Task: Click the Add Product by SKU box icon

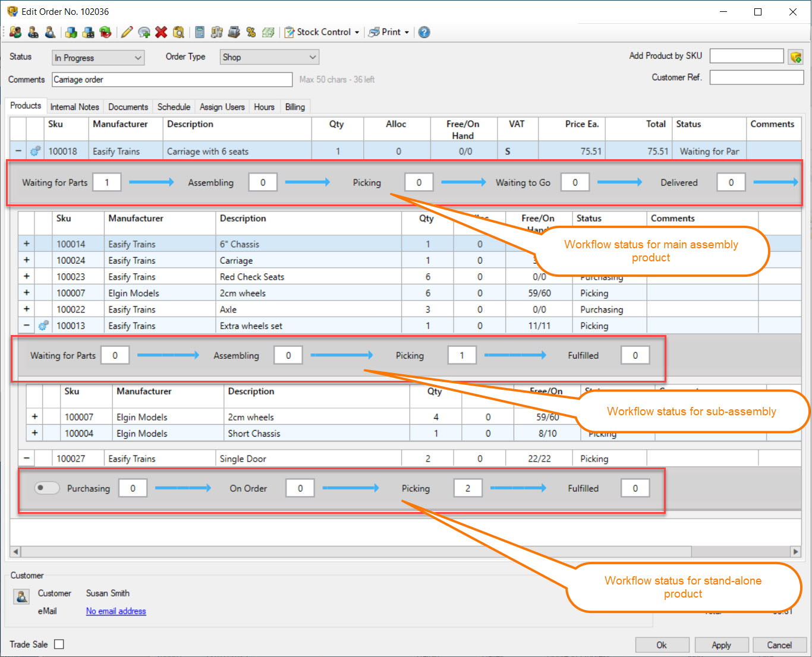Action: pyautogui.click(x=797, y=57)
